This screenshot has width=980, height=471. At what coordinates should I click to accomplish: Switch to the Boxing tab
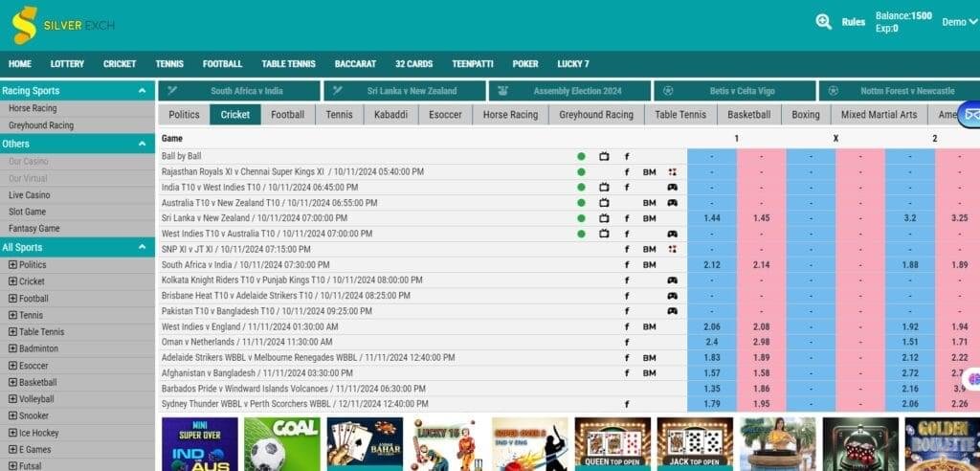[805, 115]
